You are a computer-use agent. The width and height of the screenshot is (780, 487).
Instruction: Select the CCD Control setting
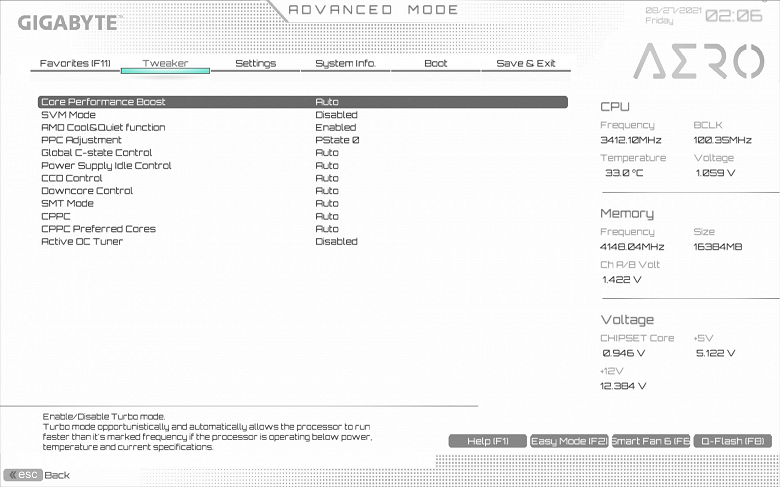click(x=72, y=178)
